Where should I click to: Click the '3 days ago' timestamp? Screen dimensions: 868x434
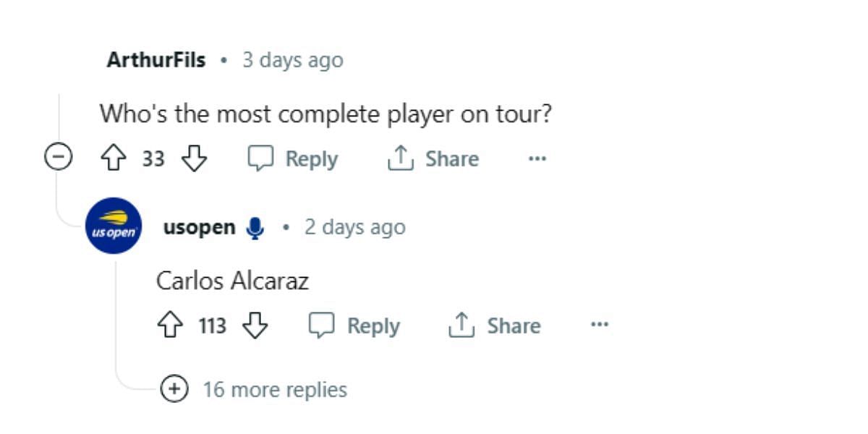[292, 60]
